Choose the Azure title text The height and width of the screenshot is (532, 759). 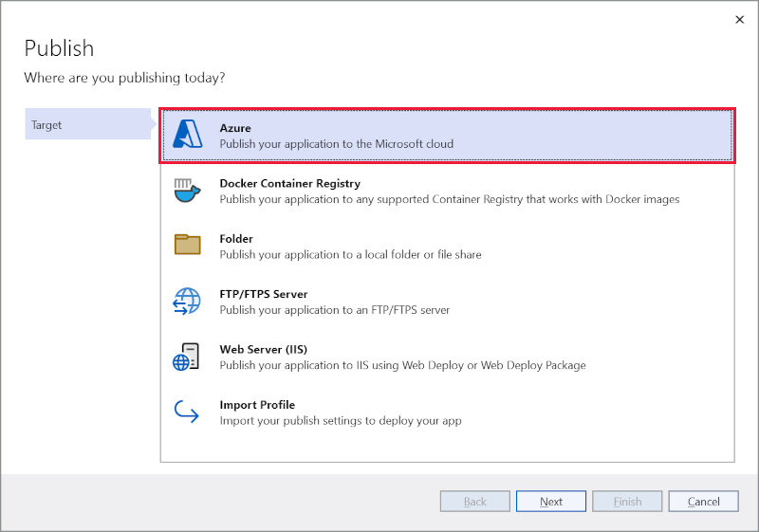pyautogui.click(x=235, y=128)
